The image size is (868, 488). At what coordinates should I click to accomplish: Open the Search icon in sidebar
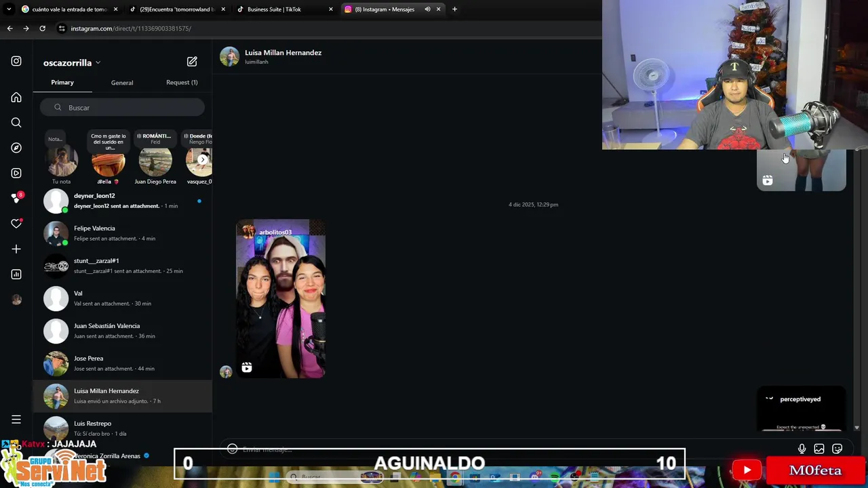click(16, 123)
